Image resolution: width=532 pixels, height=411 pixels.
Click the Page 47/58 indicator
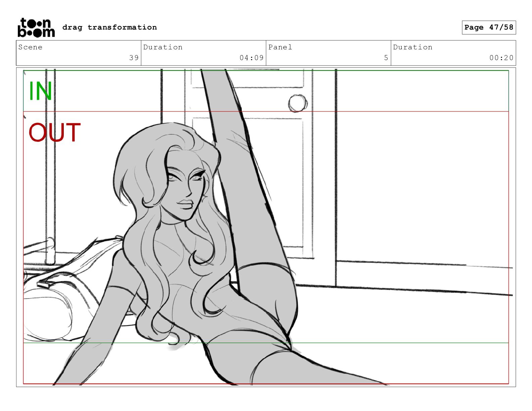[x=489, y=27]
